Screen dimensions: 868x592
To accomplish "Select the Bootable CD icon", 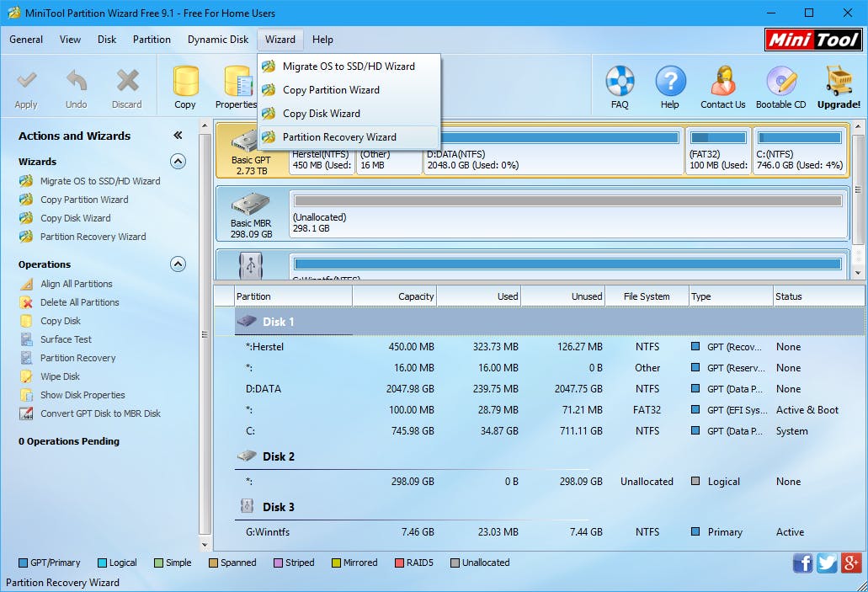I will coord(780,83).
